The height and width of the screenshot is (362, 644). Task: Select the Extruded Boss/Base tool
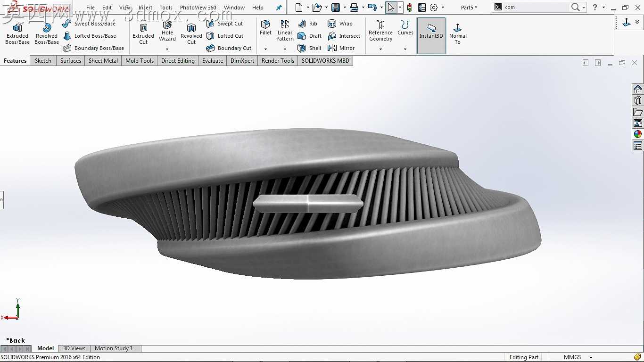[x=17, y=34]
